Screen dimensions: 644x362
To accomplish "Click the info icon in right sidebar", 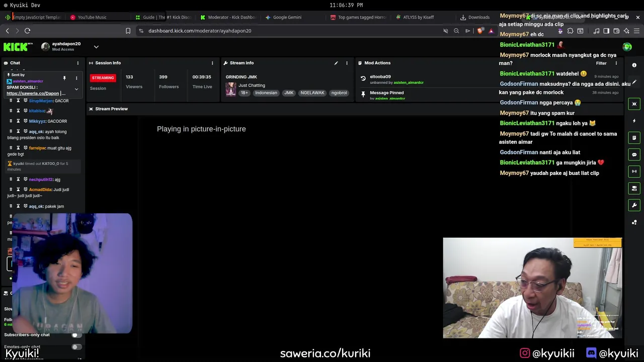I will click(x=634, y=65).
